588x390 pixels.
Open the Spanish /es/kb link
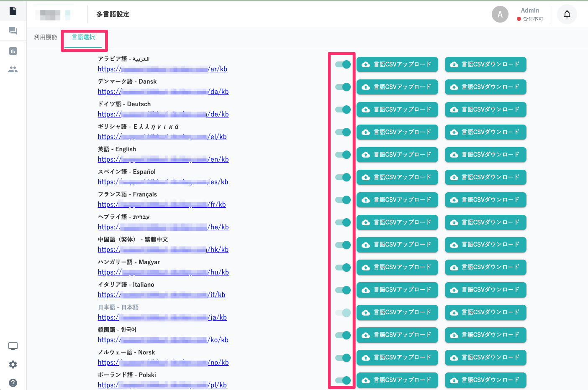(163, 182)
